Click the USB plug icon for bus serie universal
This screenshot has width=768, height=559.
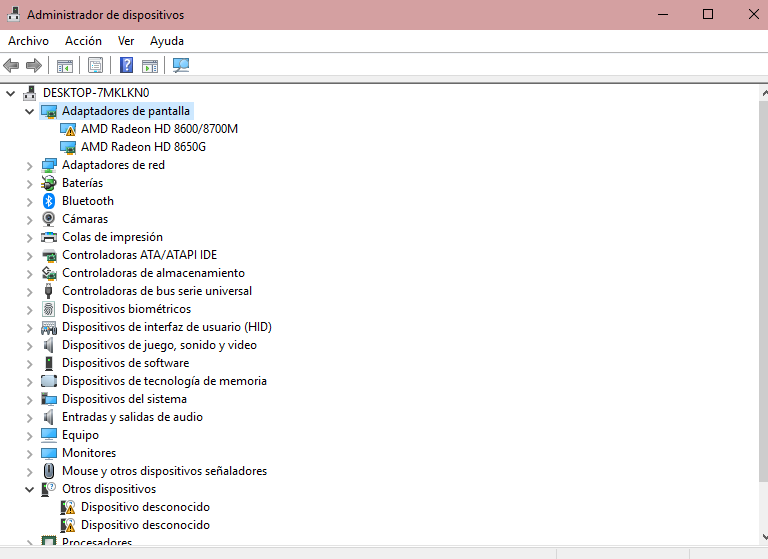(x=48, y=291)
